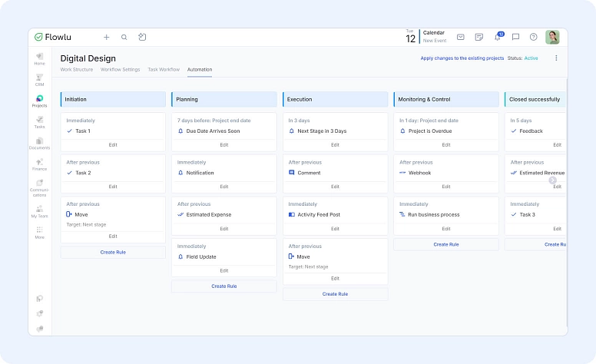Open the Finance section icon
The height and width of the screenshot is (364, 596).
click(39, 164)
